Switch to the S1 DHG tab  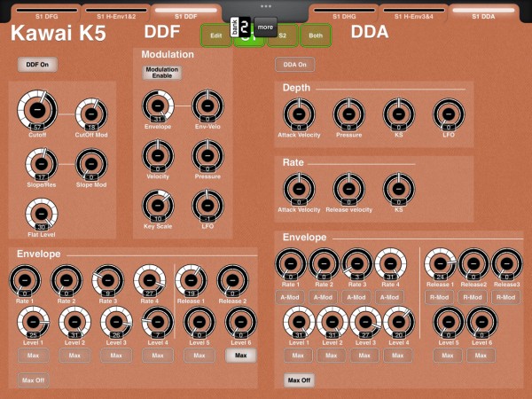[x=344, y=13]
